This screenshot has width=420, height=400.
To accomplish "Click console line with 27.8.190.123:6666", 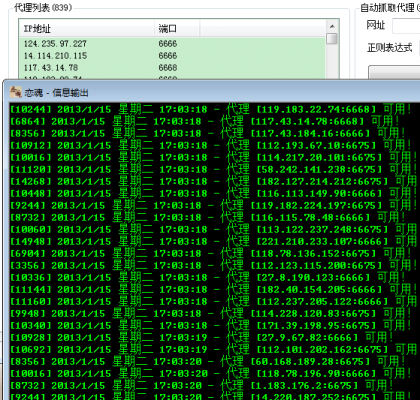I will (208, 277).
